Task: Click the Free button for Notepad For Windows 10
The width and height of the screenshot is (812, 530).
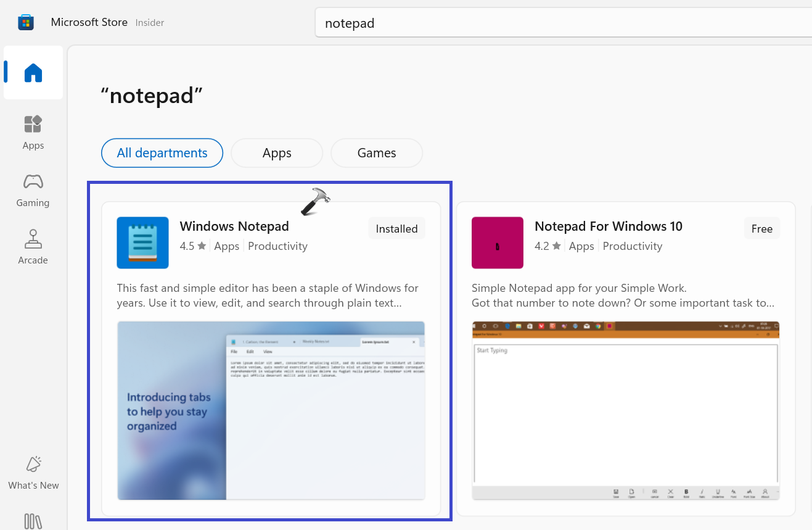Action: (x=761, y=228)
